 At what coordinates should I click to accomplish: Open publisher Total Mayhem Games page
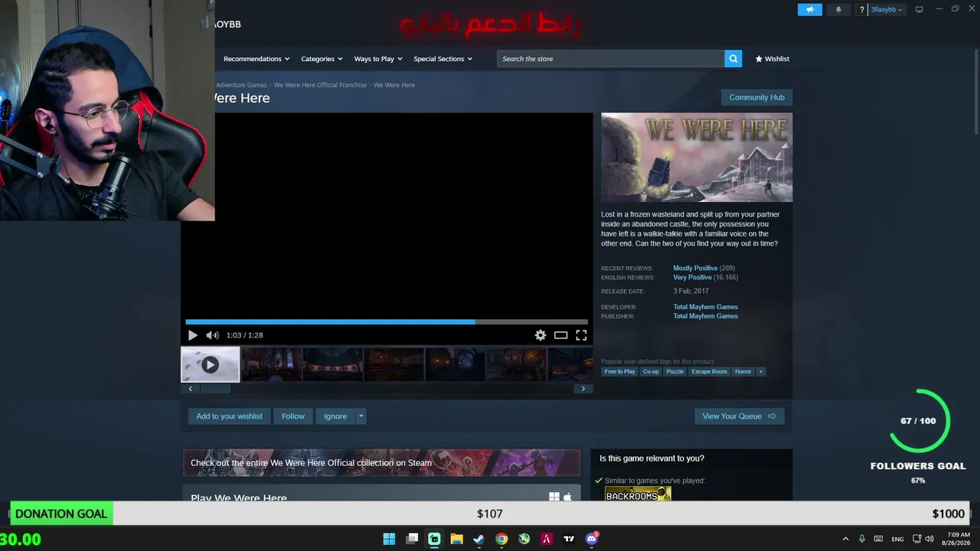pyautogui.click(x=705, y=316)
